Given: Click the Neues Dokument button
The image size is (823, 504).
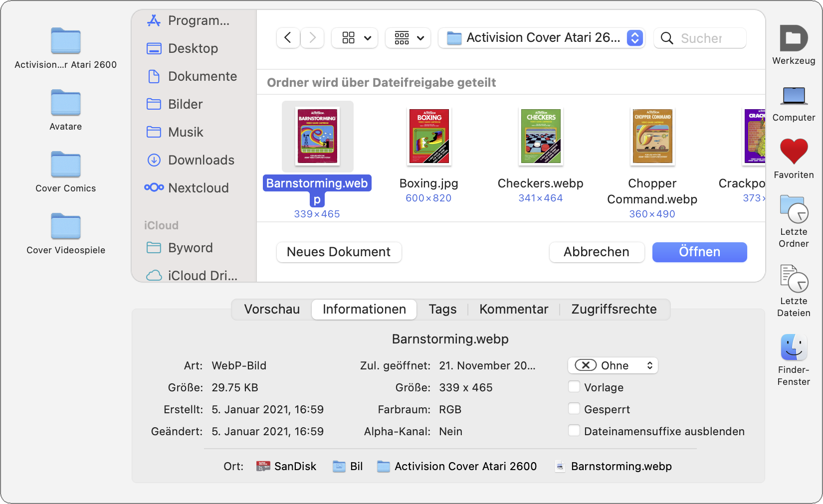Looking at the screenshot, I should pos(339,252).
